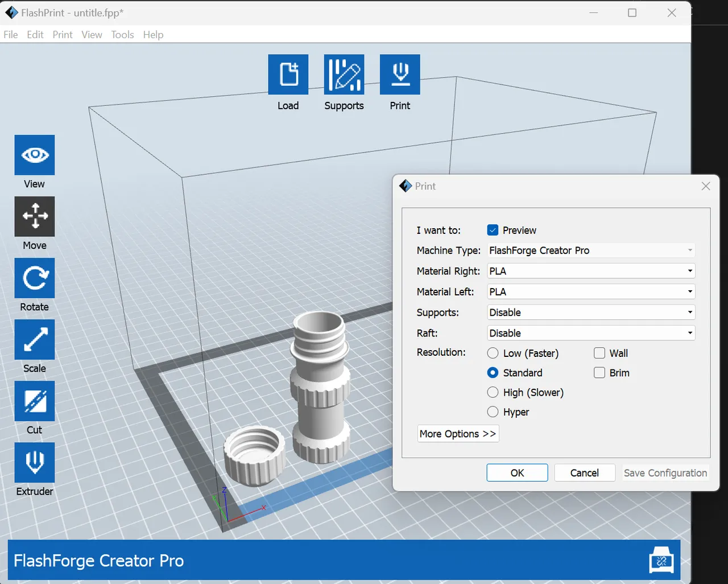Maximize the FlashPrint window
This screenshot has width=728, height=584.
[x=632, y=13]
